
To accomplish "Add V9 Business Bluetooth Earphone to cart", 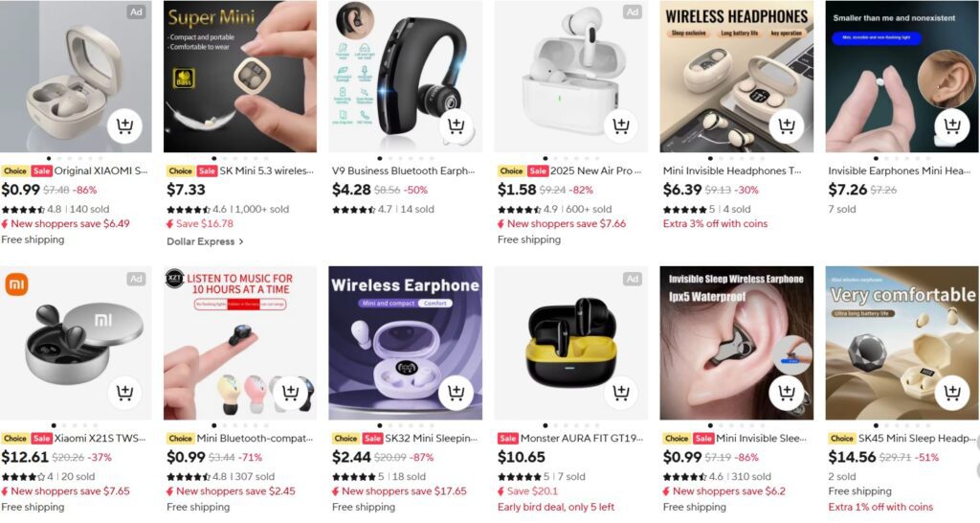I will point(456,125).
